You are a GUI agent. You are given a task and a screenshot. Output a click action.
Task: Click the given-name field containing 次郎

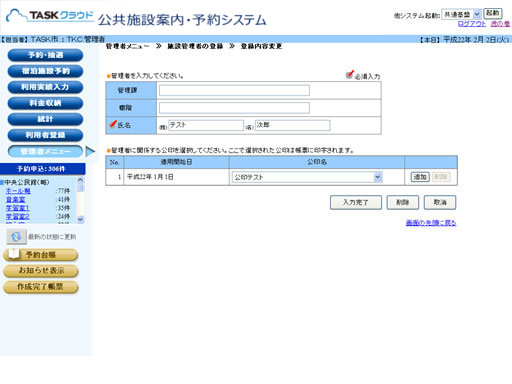tap(292, 125)
